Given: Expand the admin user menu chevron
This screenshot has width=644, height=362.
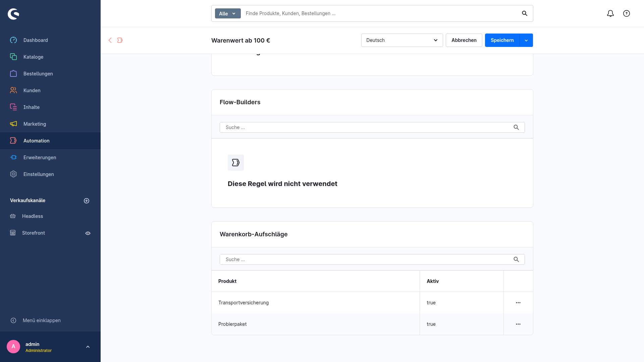Looking at the screenshot, I should point(88,347).
